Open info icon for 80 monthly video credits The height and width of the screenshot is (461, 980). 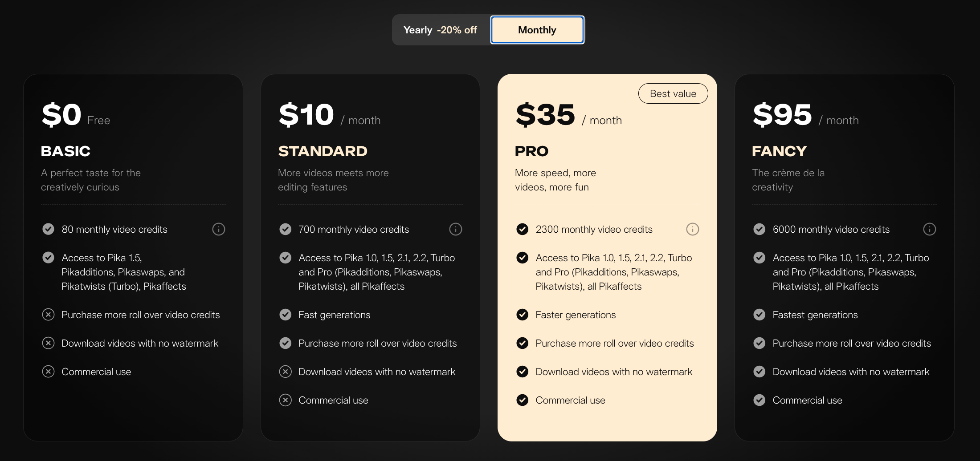point(218,229)
